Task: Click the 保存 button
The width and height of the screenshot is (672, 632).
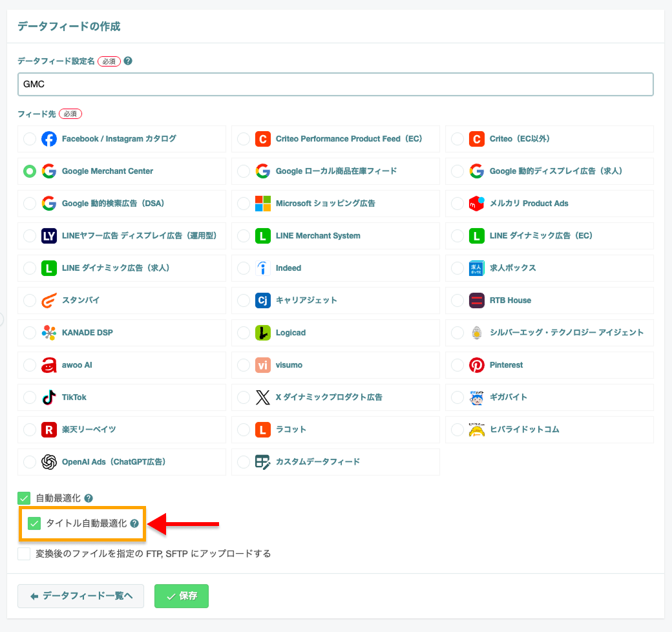Action: (182, 596)
